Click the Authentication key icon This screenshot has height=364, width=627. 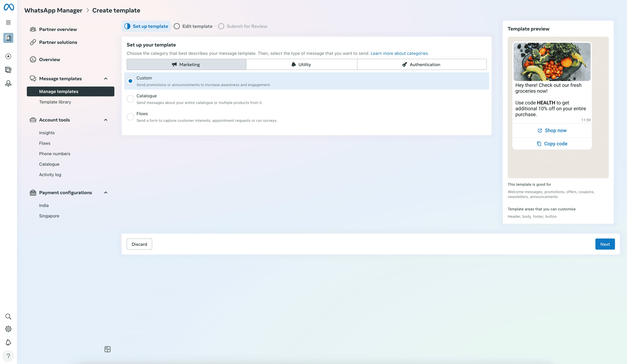[x=405, y=64]
